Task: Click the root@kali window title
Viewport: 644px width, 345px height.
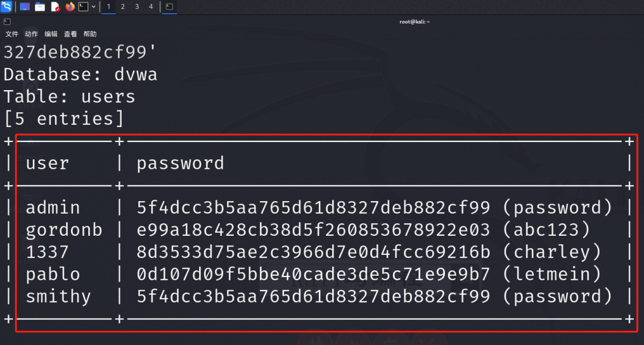Action: click(x=414, y=21)
